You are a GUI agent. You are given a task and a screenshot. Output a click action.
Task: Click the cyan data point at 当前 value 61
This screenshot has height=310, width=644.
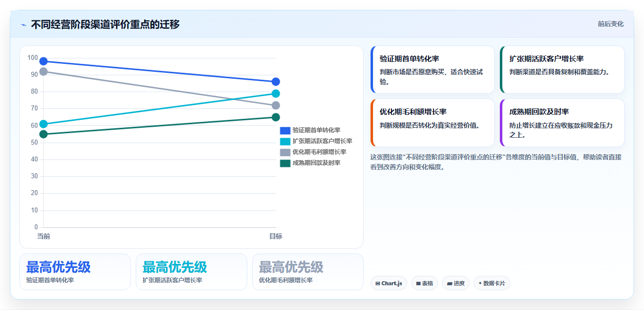(44, 124)
